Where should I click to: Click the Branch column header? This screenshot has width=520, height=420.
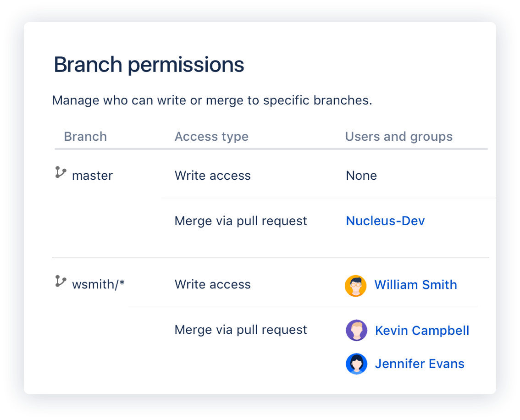[85, 136]
